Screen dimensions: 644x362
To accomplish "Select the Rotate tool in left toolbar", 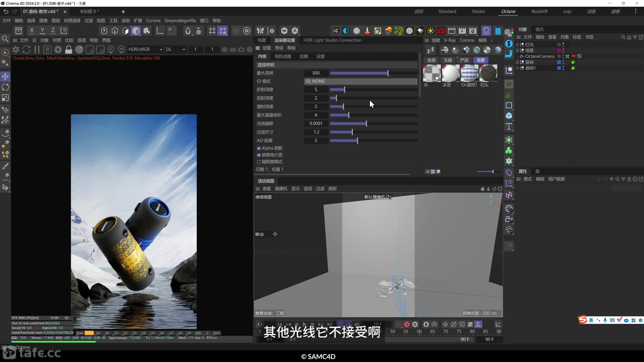I will (x=5, y=87).
